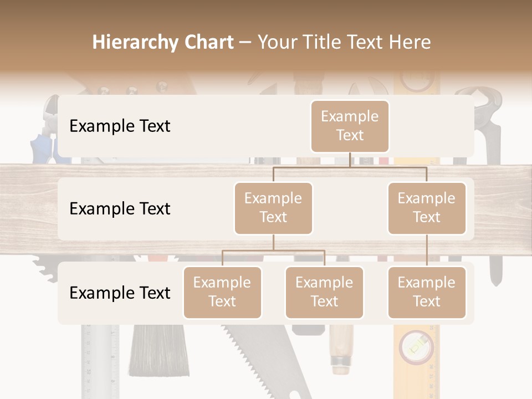This screenshot has height=399, width=532.
Task: Select the left second-level Example Text box
Action: [x=273, y=208]
